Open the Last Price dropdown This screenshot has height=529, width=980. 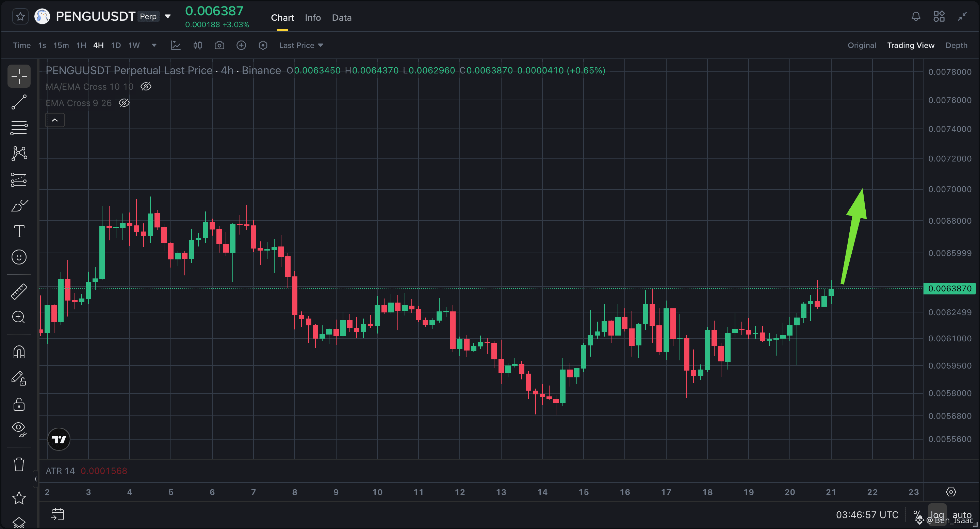tap(301, 45)
